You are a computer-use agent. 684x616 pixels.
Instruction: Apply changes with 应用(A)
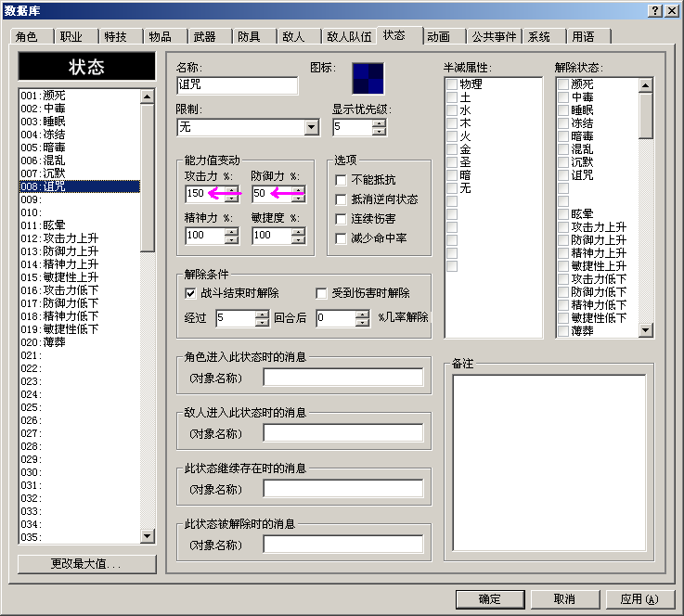coord(639,599)
